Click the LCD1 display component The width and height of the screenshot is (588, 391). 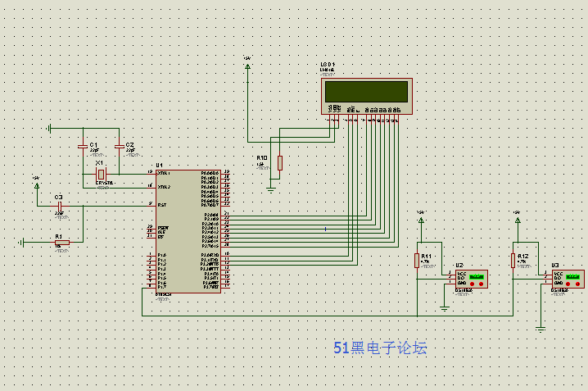tap(365, 93)
